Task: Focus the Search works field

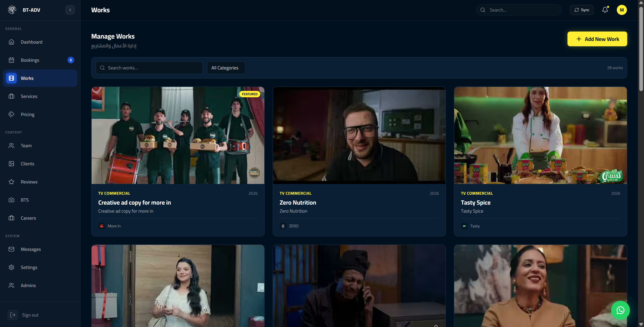Action: click(x=149, y=68)
